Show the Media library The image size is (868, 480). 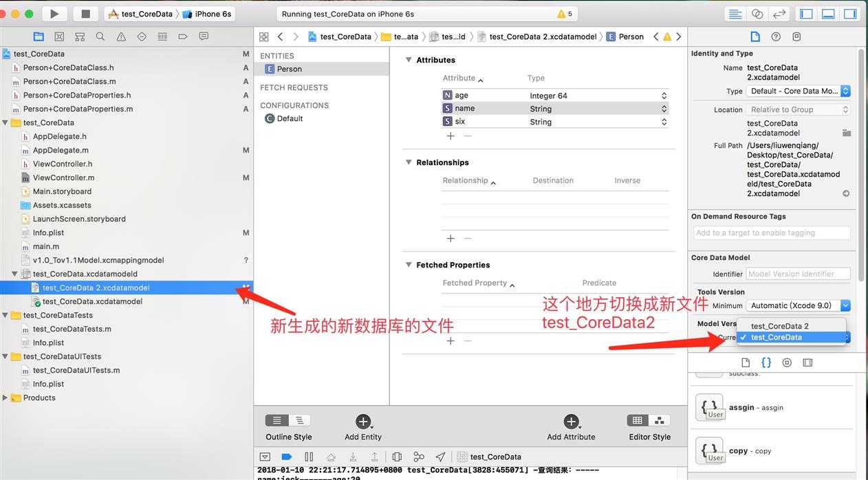click(807, 362)
